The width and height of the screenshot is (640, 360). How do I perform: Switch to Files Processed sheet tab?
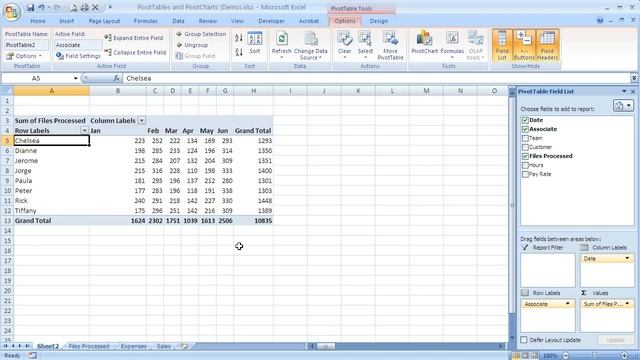(89, 346)
